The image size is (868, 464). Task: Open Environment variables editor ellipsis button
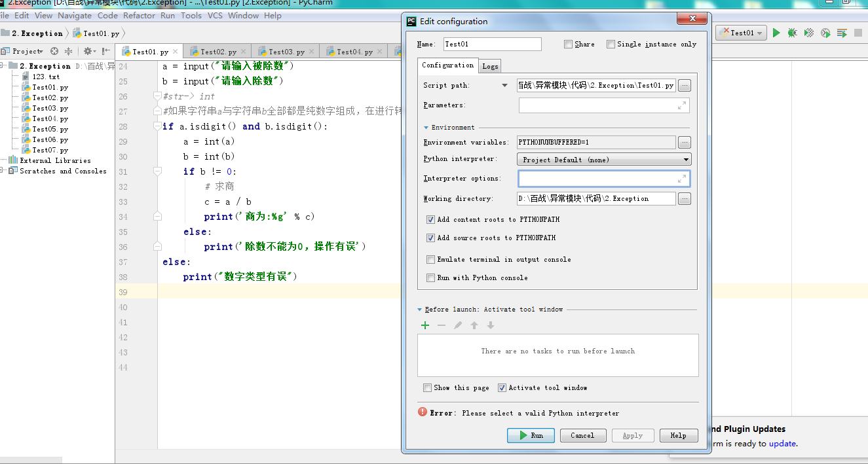pos(685,142)
